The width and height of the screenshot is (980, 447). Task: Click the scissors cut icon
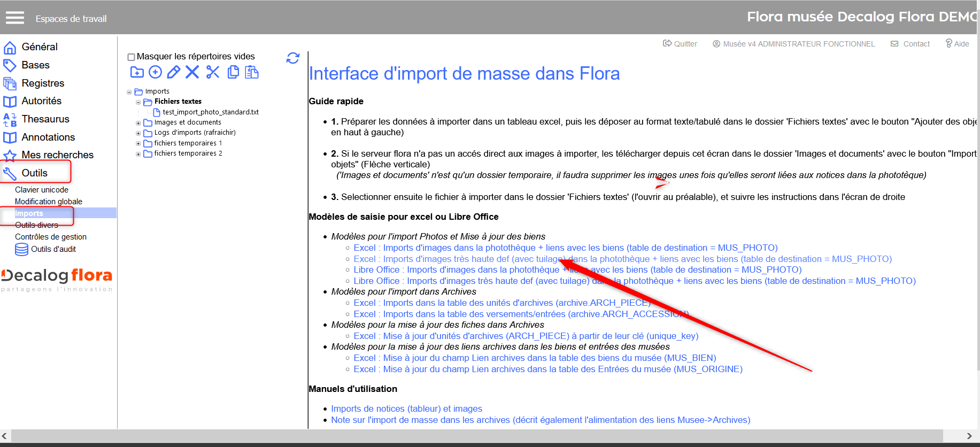click(213, 72)
